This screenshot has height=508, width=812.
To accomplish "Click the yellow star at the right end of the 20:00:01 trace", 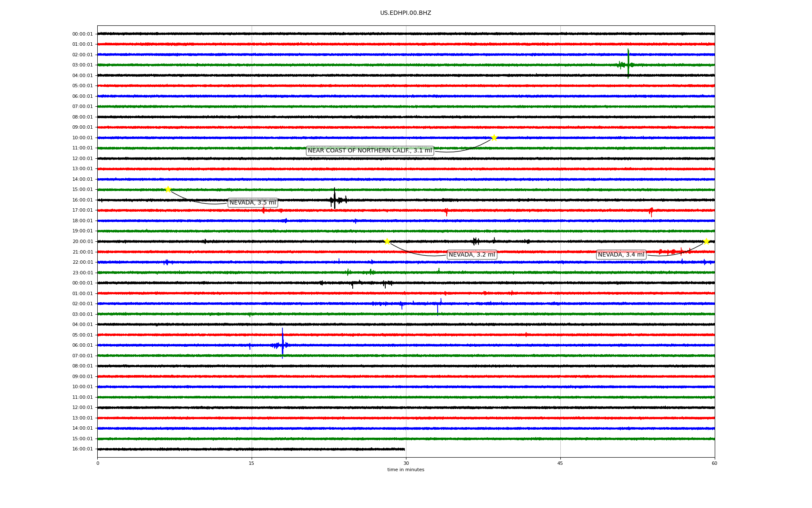I will coord(706,241).
